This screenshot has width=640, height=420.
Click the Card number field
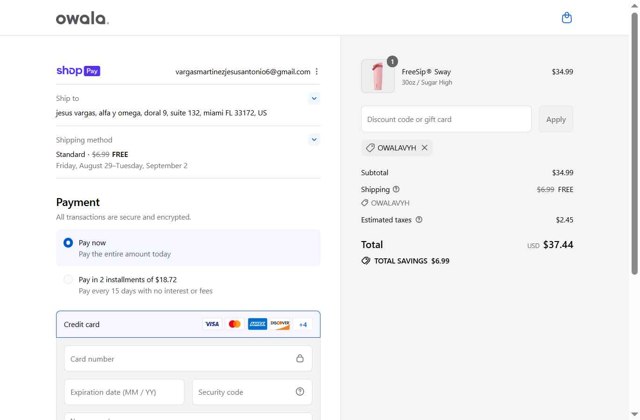tap(180, 358)
